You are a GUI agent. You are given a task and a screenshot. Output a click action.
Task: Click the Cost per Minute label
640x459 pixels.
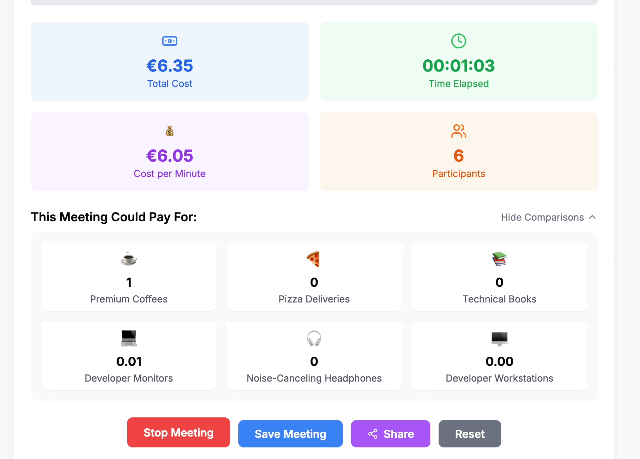169,174
